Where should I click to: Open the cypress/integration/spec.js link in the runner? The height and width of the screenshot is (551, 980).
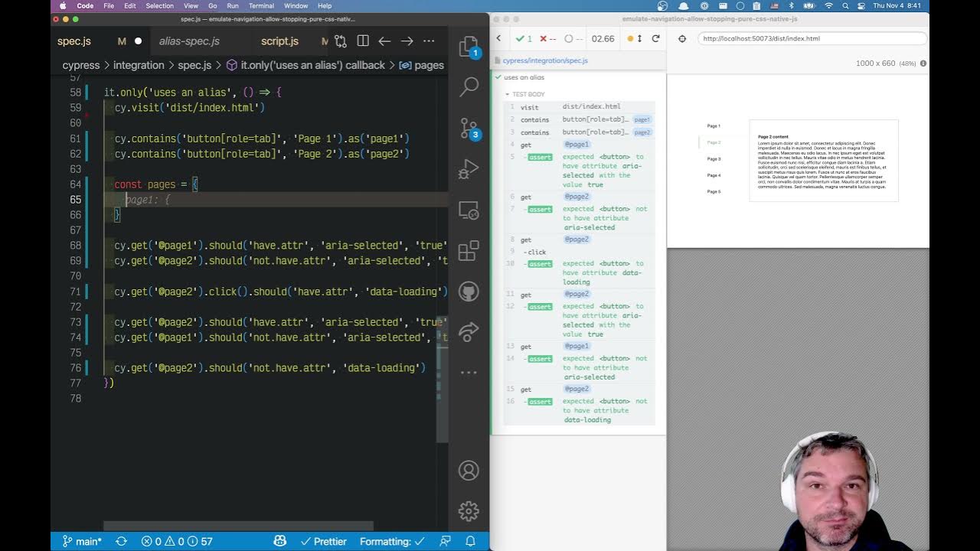click(545, 60)
